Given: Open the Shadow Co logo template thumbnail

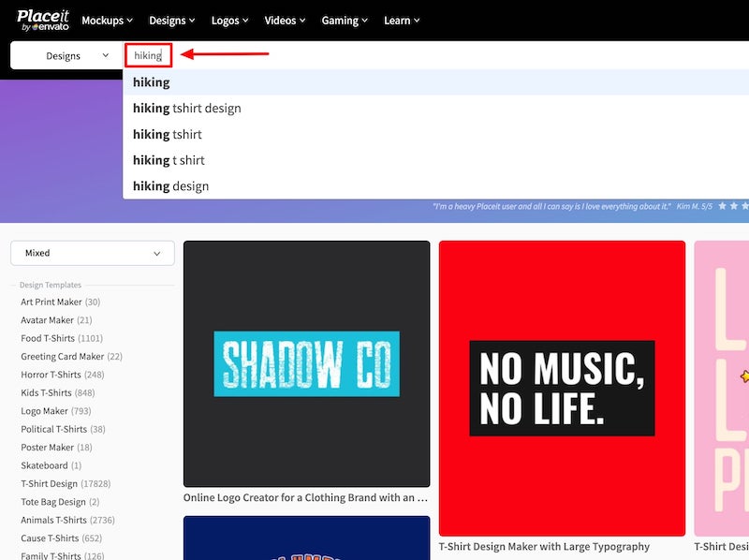Looking at the screenshot, I should tap(306, 363).
